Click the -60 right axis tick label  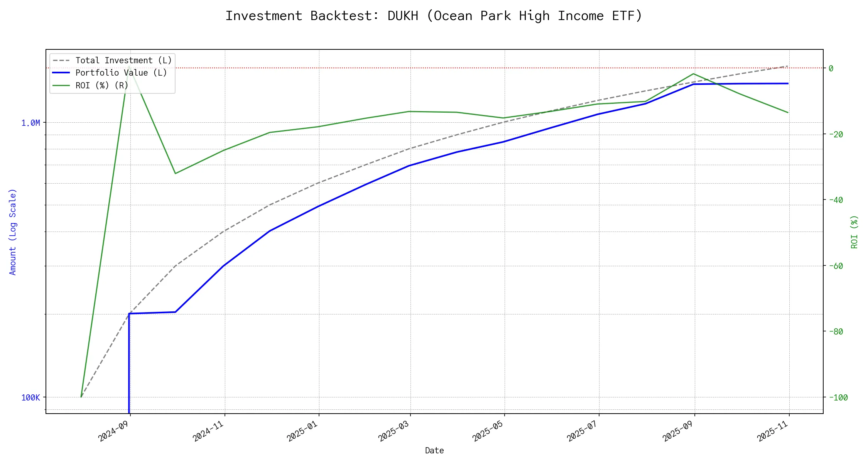click(835, 266)
